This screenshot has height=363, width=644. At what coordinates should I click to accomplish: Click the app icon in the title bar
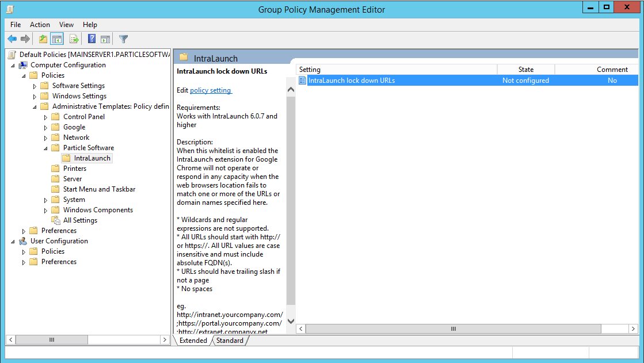[x=10, y=9]
